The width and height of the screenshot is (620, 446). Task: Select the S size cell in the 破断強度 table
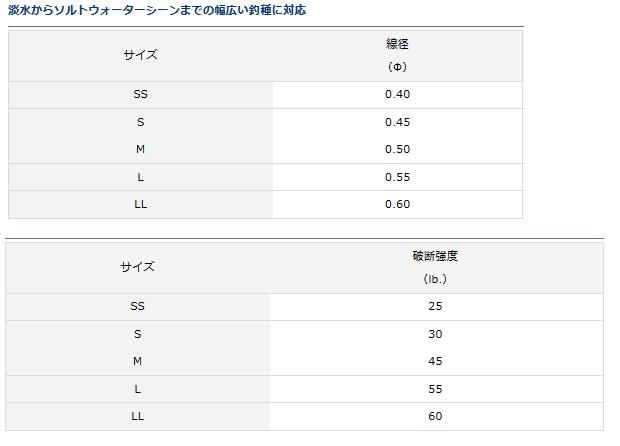point(137,334)
